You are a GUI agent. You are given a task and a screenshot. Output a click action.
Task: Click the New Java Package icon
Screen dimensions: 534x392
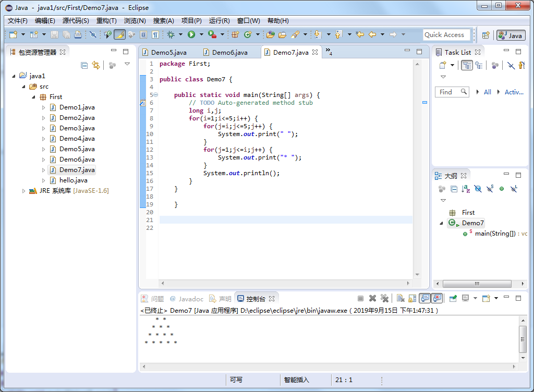(235, 34)
